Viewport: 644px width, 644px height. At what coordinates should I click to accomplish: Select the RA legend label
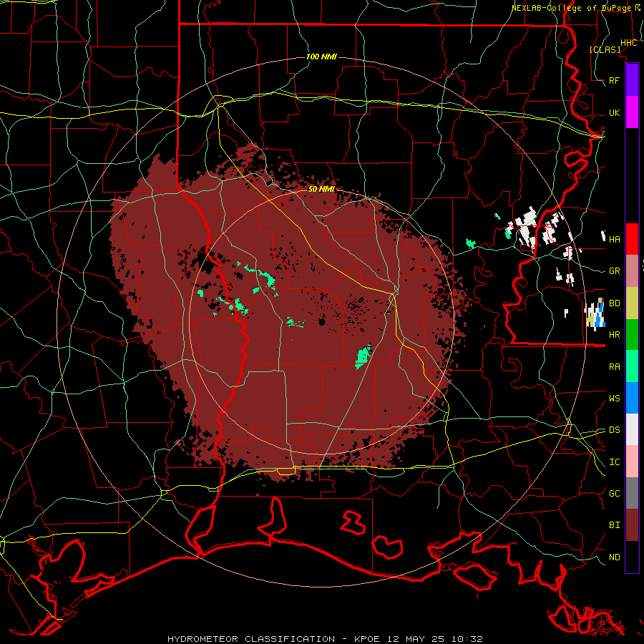click(x=614, y=367)
